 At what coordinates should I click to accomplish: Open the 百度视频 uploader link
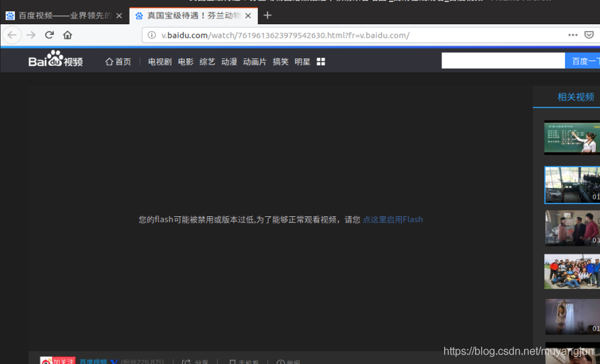(x=93, y=361)
